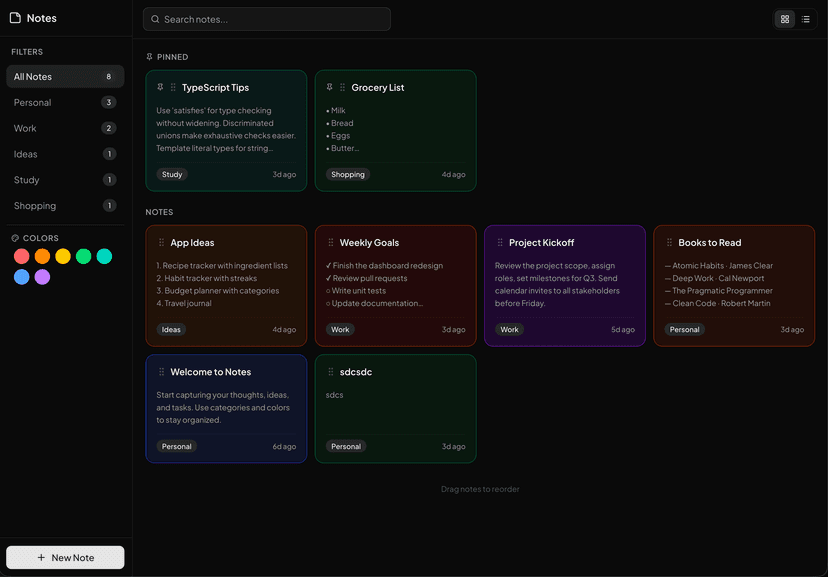Create a new note
The width and height of the screenshot is (828, 577).
(64, 557)
